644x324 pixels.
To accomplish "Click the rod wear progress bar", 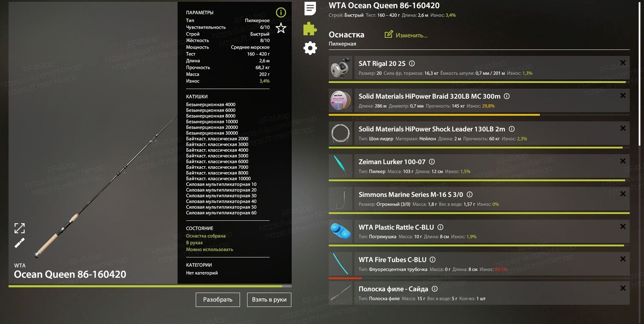I will 150,286.
